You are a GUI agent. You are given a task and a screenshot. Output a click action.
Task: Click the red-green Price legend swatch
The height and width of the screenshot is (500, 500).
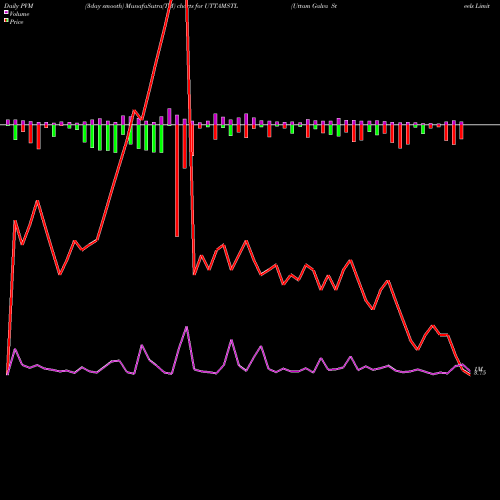click(6, 21)
